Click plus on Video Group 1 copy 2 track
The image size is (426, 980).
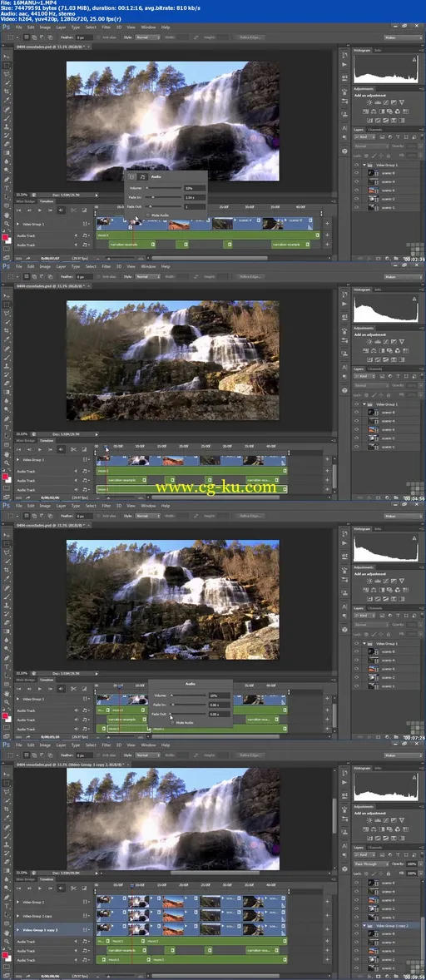coord(327,929)
